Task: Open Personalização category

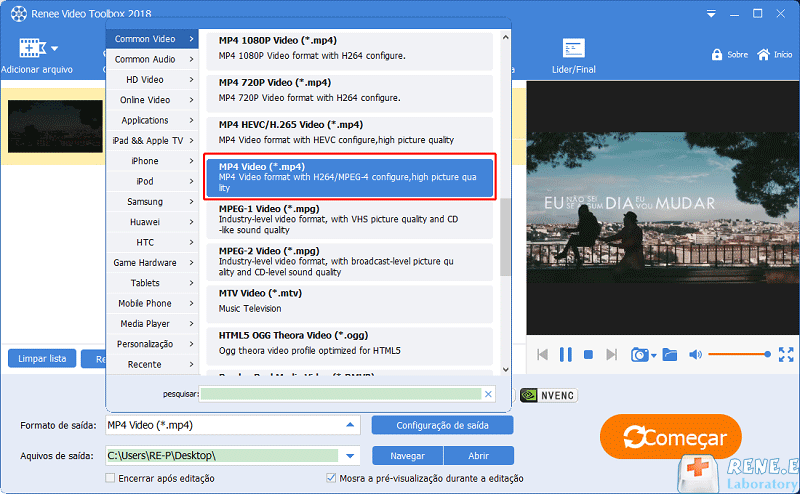Action: coord(152,344)
